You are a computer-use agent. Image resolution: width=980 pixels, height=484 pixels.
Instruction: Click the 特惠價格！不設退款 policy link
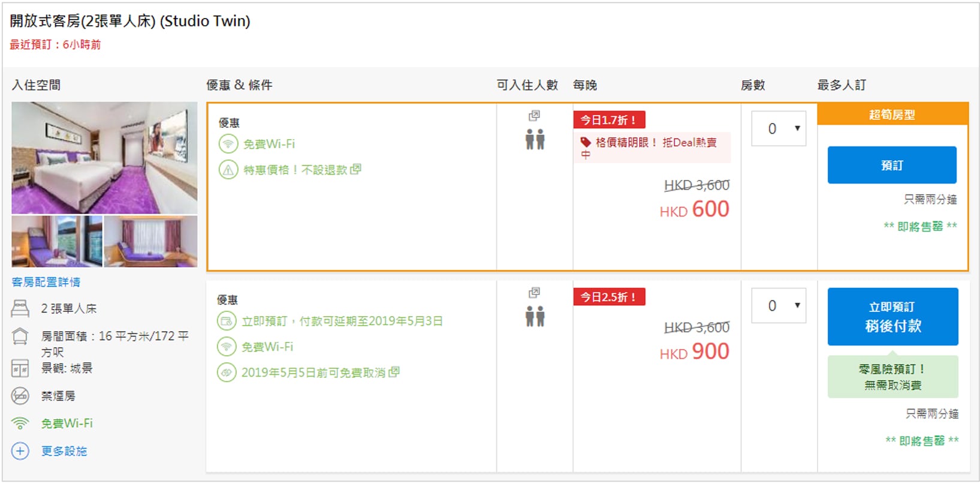[295, 170]
